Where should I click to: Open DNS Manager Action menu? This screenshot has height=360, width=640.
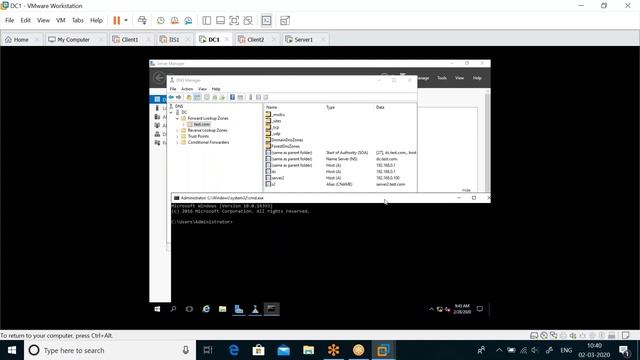187,89
